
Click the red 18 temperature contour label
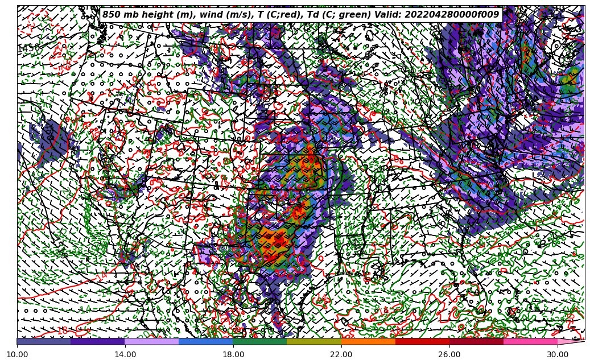coord(63,330)
